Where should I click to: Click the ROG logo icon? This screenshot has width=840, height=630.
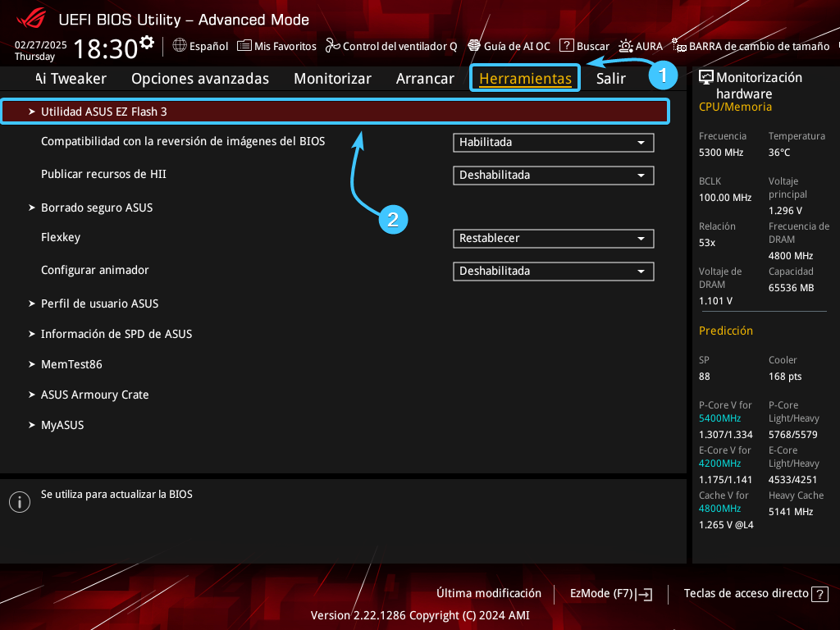pos(31,20)
